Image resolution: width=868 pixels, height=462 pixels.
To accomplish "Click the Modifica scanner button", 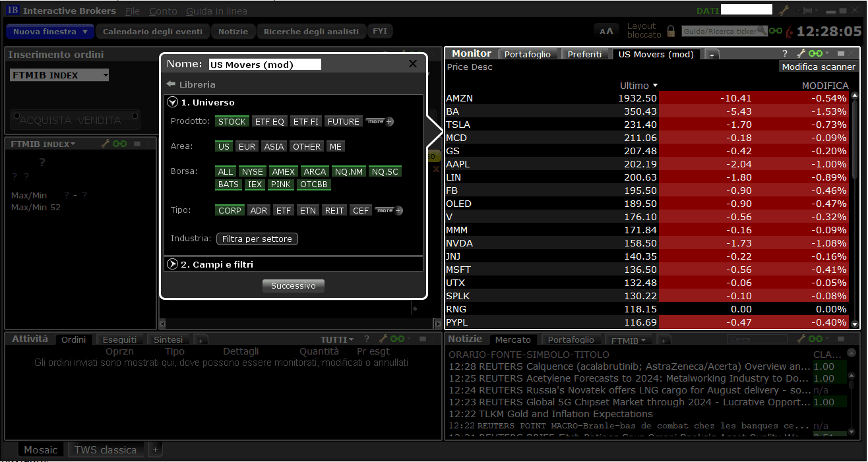I will pyautogui.click(x=819, y=67).
